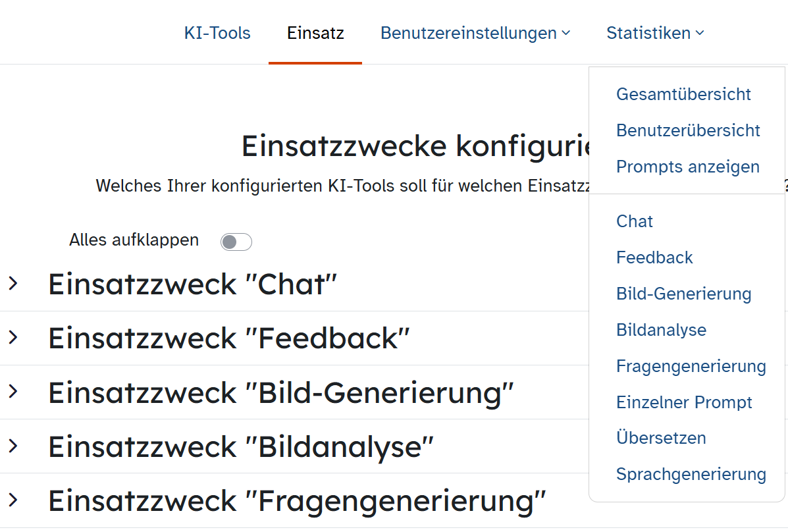Choose Bild-Generierung menu item
This screenshot has height=532, width=788.
click(683, 294)
